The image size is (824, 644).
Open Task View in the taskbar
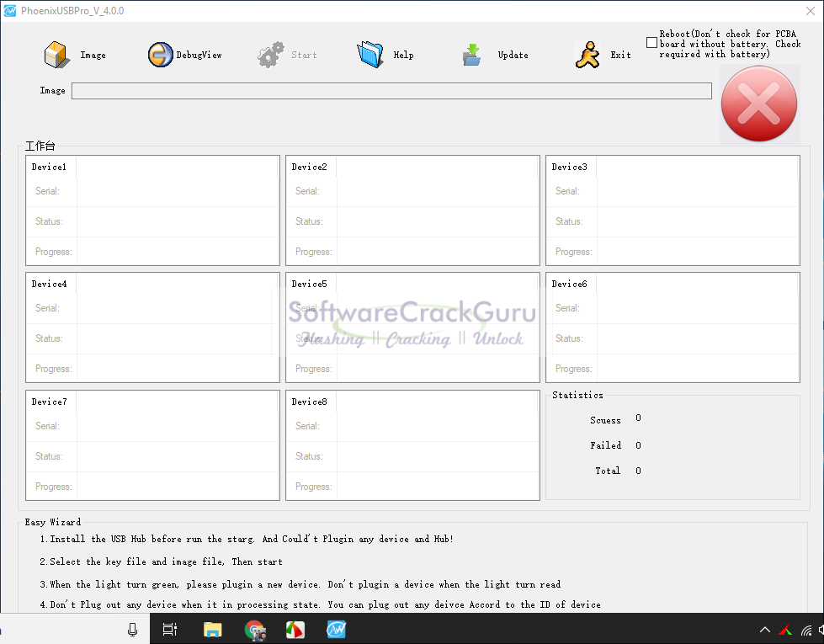tap(170, 630)
